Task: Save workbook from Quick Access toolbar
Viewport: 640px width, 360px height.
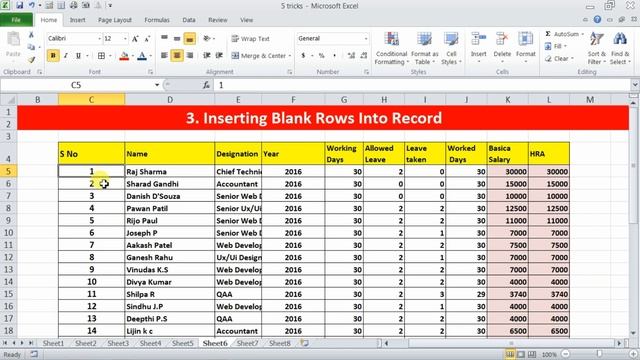Action: (x=20, y=6)
